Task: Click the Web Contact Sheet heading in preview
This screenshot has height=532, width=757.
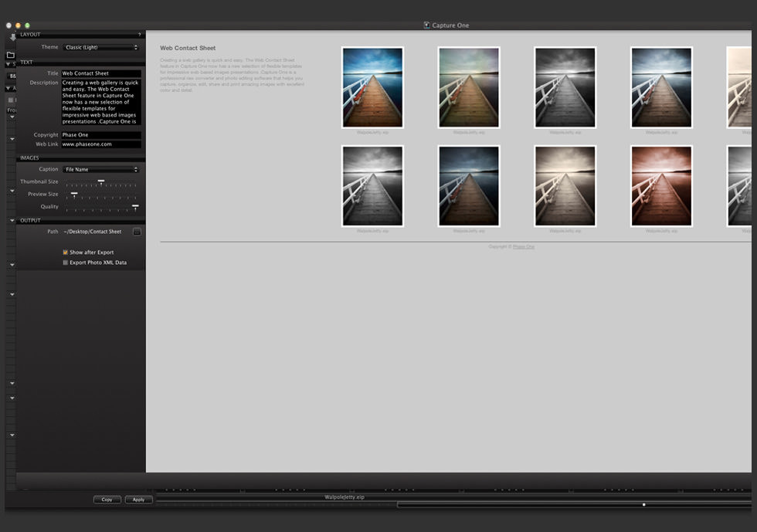Action: click(188, 49)
